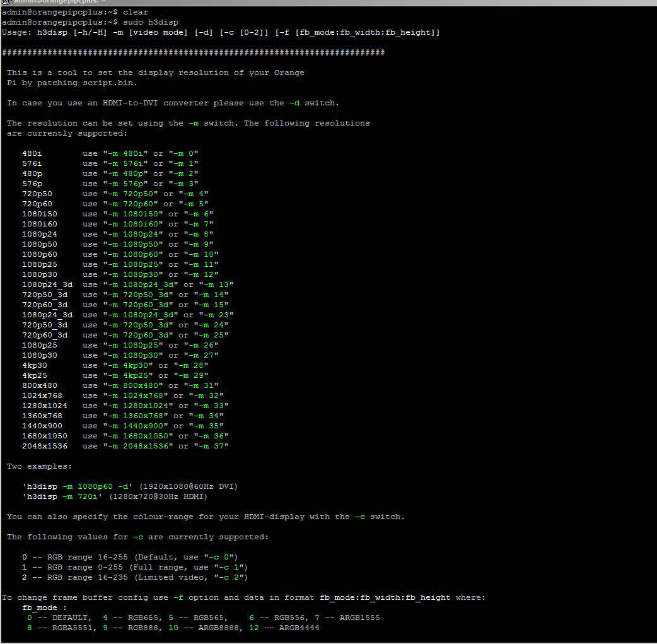The height and width of the screenshot is (644, 657).
Task: Click the green "-m 1080p60 -d" in the first example
Action: (x=95, y=486)
